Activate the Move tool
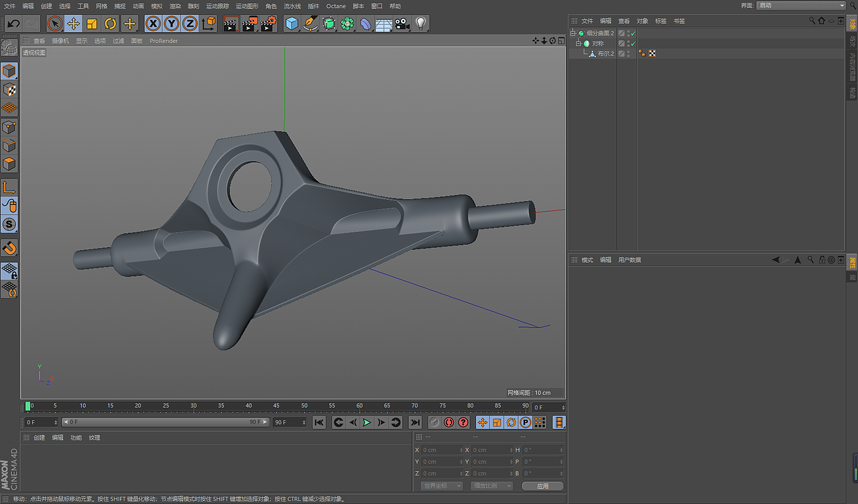The height and width of the screenshot is (504, 858). pyautogui.click(x=73, y=23)
